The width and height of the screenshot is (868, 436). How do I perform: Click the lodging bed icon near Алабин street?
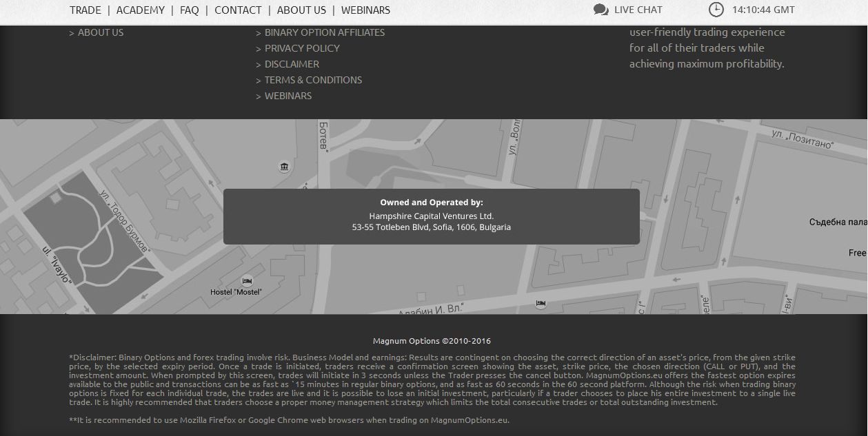(x=541, y=303)
